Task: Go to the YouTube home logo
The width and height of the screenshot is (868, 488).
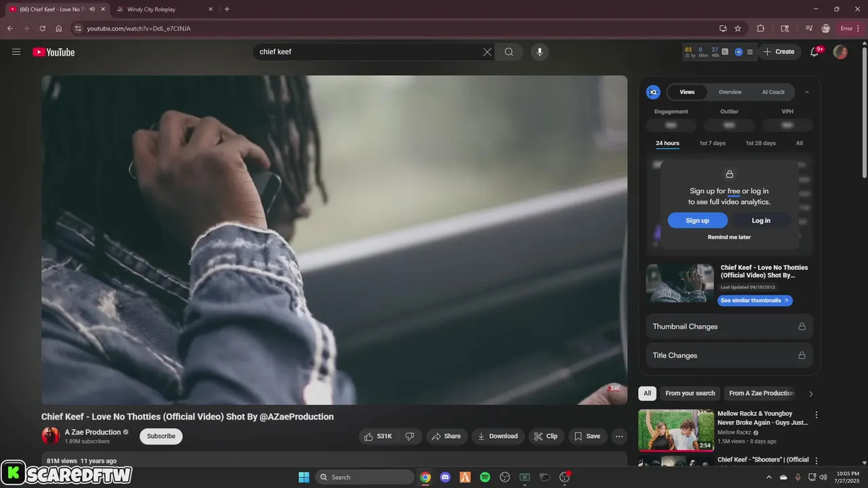Action: pos(54,52)
